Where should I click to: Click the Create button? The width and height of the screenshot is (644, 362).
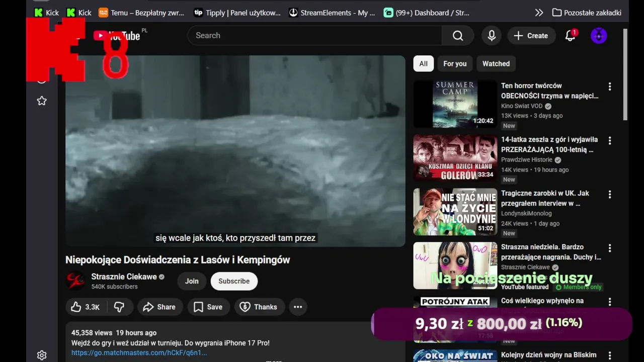531,36
